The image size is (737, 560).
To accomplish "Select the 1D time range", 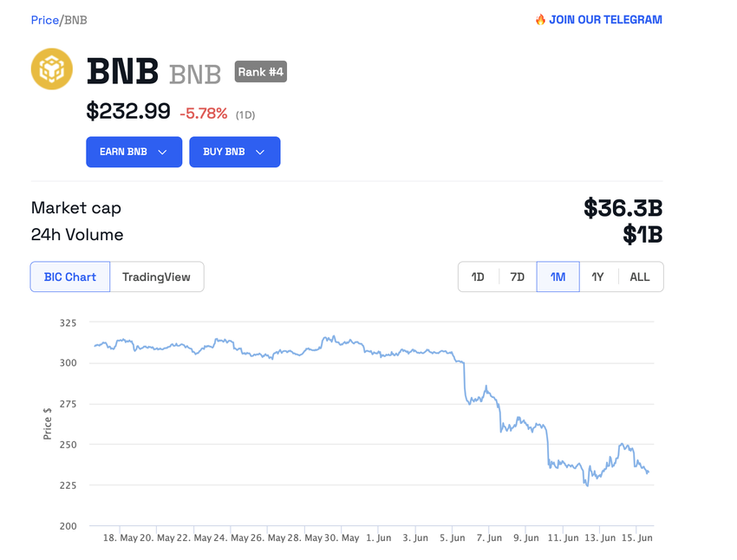I will (478, 277).
